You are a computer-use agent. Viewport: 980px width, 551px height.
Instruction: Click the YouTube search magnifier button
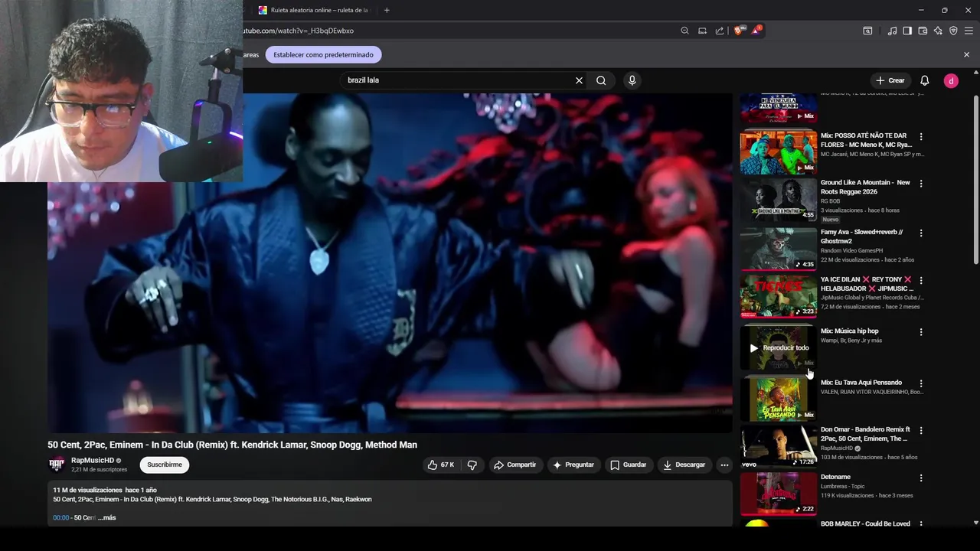point(601,80)
